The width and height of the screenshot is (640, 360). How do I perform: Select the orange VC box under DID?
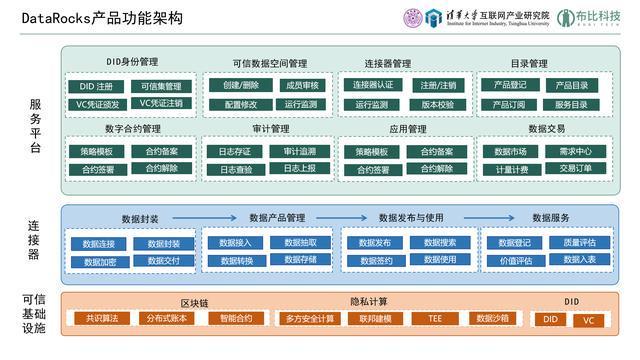point(588,320)
